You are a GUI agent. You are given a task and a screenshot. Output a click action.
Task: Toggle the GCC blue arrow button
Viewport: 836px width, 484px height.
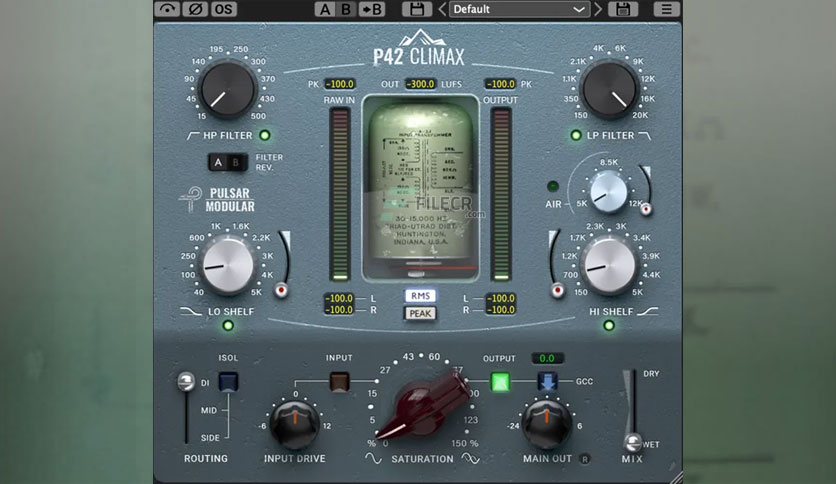click(x=547, y=382)
